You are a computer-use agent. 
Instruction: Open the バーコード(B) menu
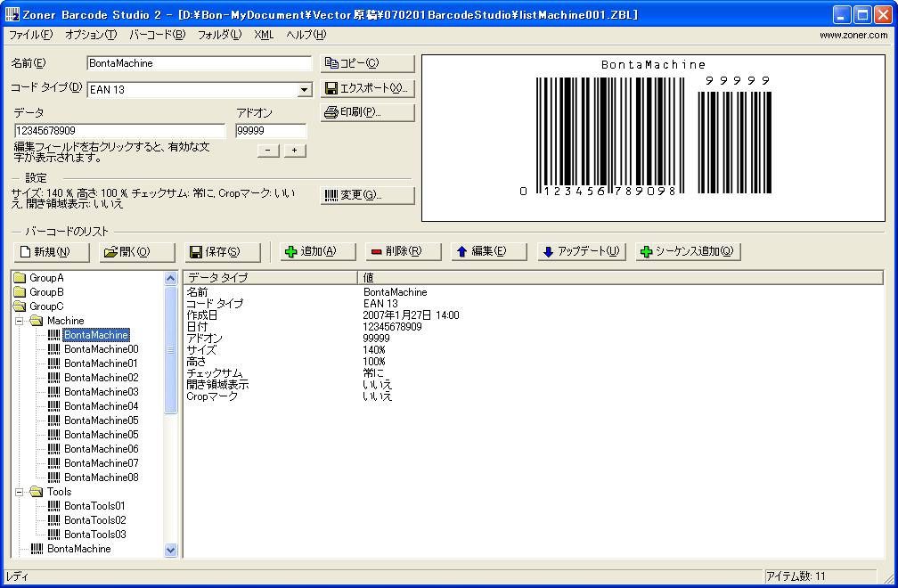pyautogui.click(x=158, y=35)
